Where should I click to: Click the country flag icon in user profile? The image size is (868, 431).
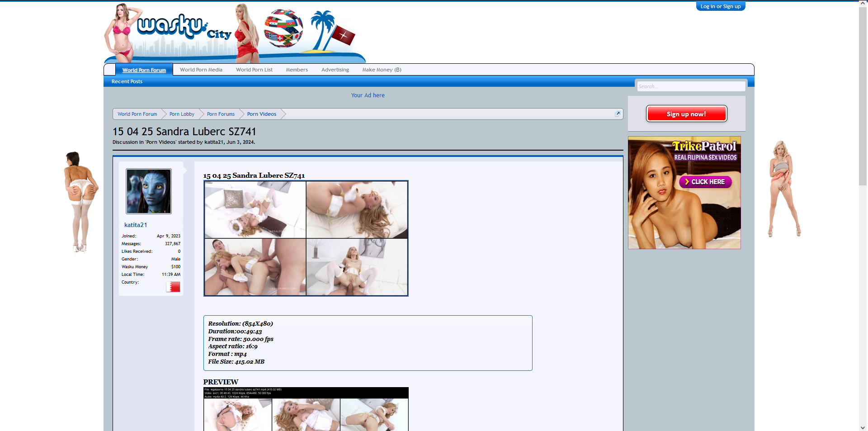173,287
